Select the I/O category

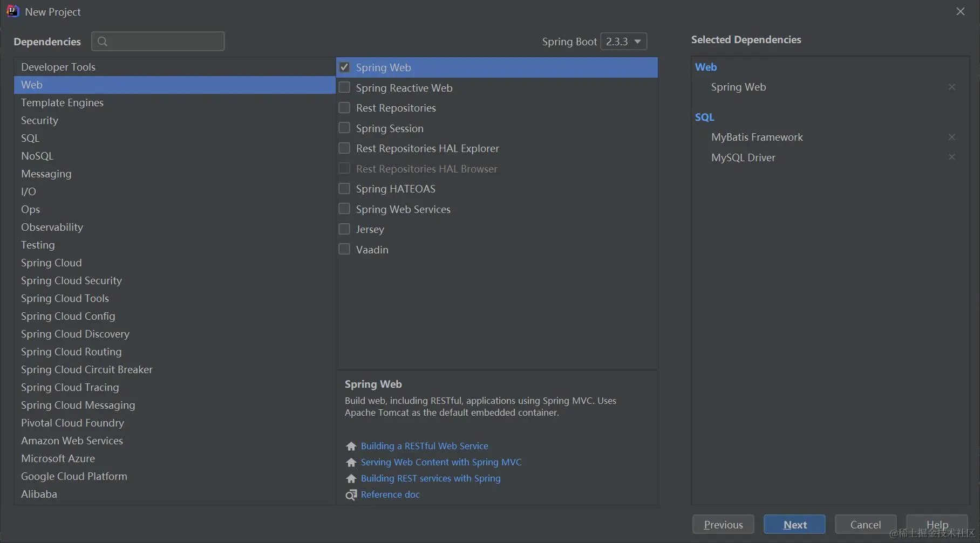click(174, 191)
